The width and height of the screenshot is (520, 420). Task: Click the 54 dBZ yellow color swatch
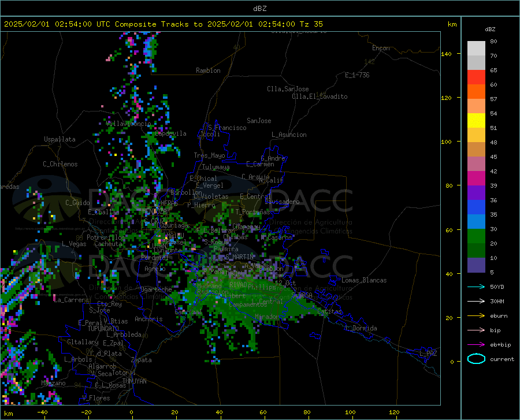(476, 121)
